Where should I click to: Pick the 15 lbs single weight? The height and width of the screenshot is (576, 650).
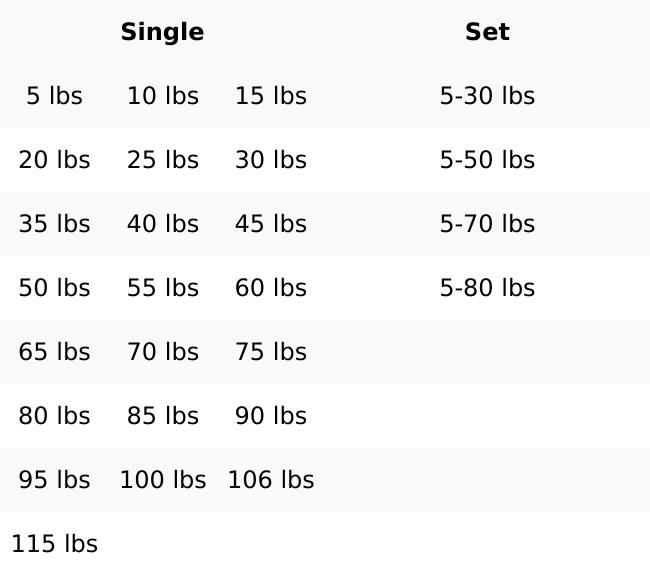pyautogui.click(x=270, y=96)
